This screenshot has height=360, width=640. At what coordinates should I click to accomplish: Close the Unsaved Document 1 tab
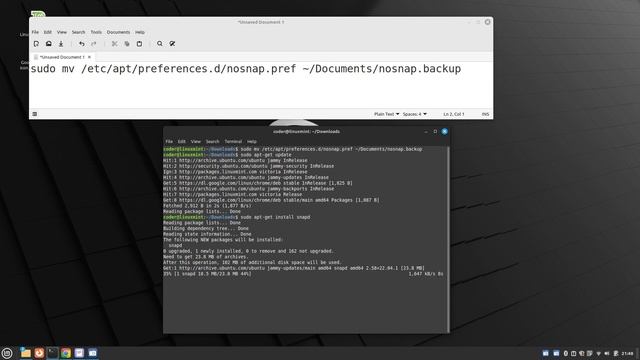click(89, 57)
